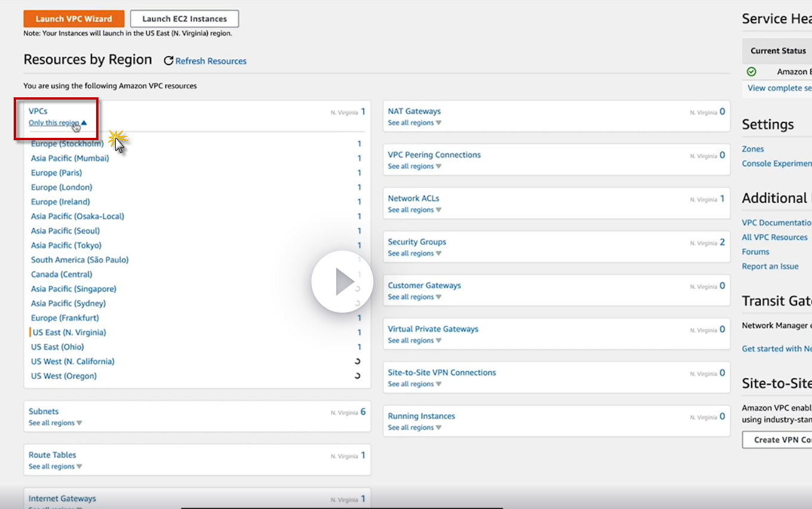Open the Internet Gateways resource link

62,498
